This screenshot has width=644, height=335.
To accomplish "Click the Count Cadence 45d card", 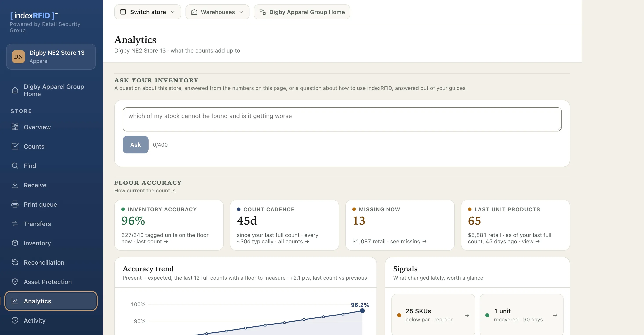I will (x=284, y=225).
